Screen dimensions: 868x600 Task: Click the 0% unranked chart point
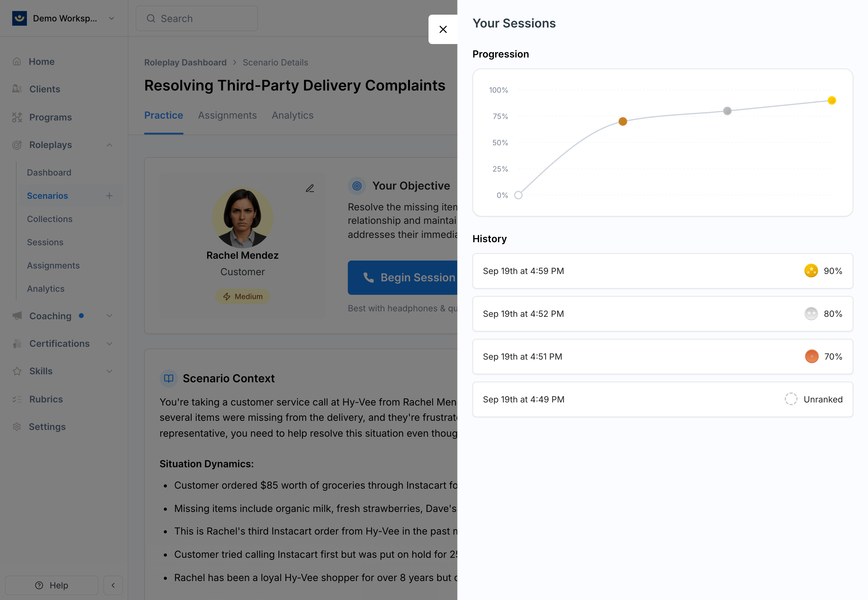point(518,195)
